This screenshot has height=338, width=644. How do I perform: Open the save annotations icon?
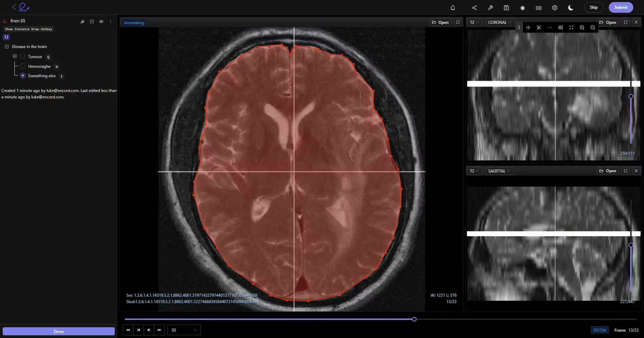coord(506,7)
